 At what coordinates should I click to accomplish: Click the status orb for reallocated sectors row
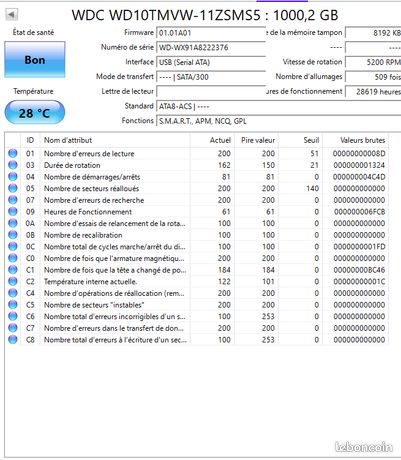point(13,188)
